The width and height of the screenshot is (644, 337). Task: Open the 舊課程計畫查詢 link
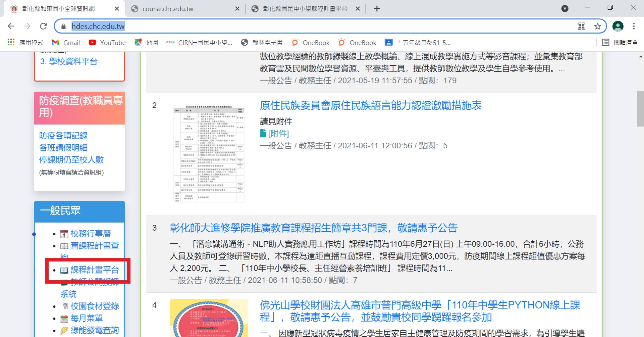tap(95, 246)
